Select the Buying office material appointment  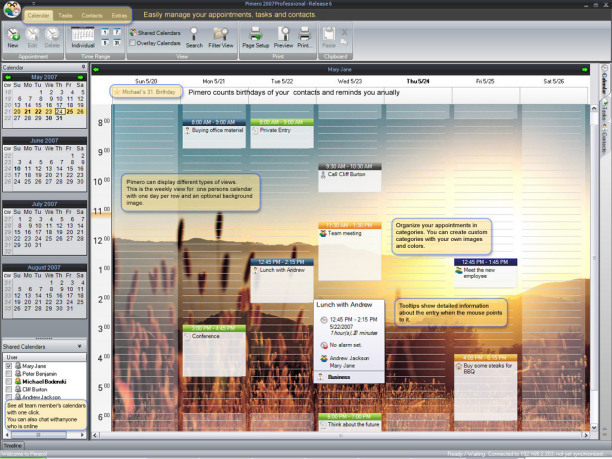click(214, 133)
